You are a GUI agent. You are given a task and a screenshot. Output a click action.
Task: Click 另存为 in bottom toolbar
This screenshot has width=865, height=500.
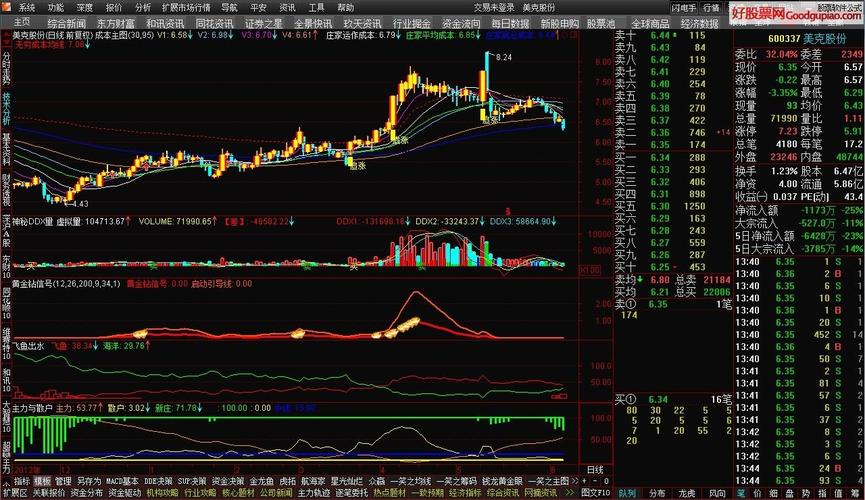89,481
